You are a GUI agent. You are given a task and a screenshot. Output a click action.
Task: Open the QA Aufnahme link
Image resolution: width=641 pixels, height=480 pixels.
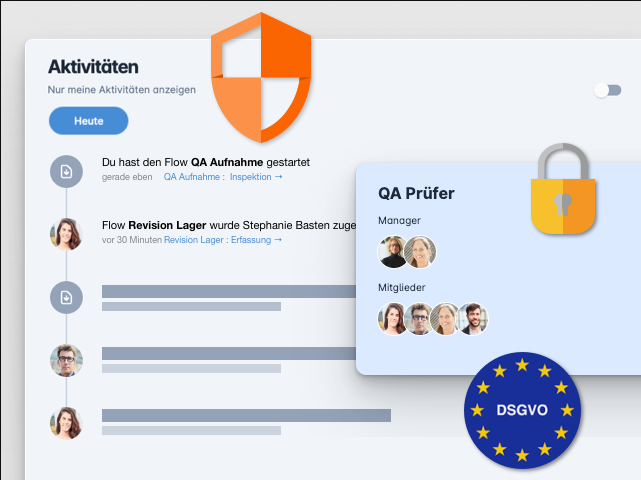click(x=192, y=177)
